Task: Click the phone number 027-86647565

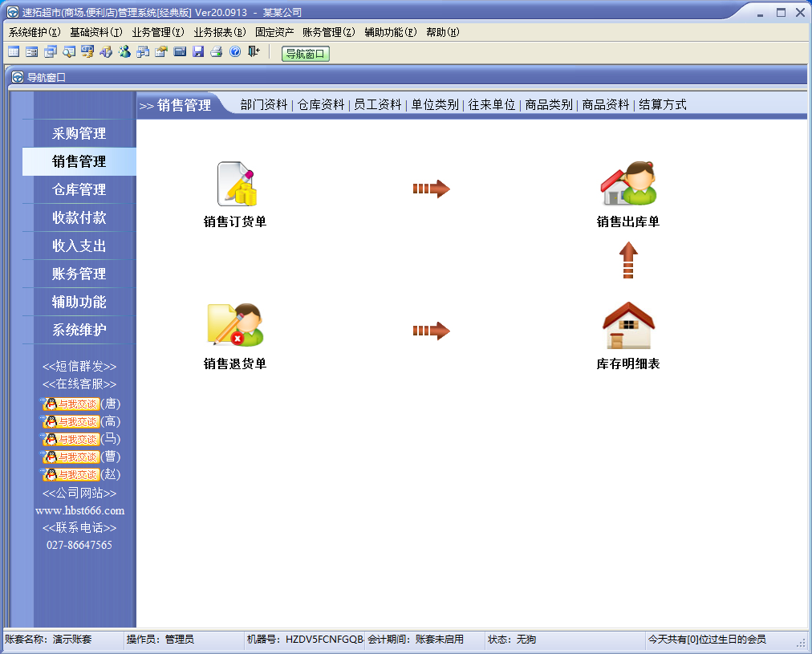Action: pos(79,545)
